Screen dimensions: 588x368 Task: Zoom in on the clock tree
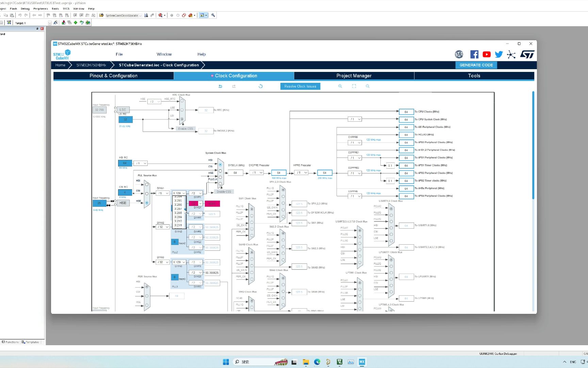340,86
